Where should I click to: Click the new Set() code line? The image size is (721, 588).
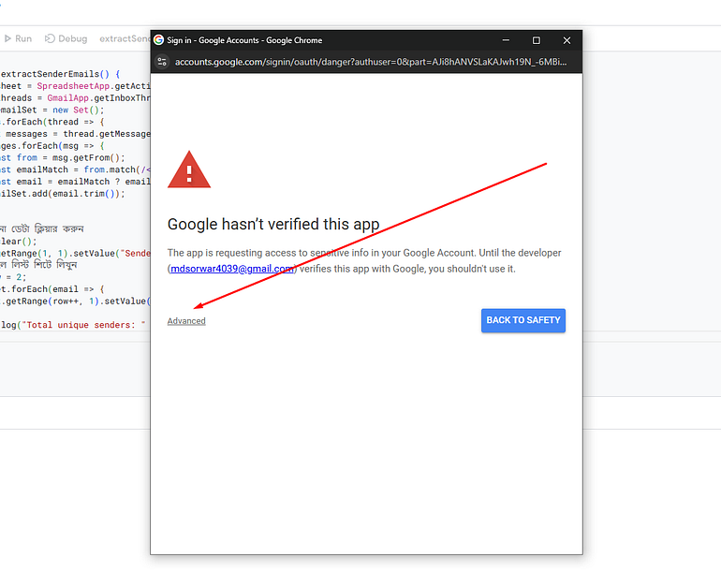pos(52,110)
